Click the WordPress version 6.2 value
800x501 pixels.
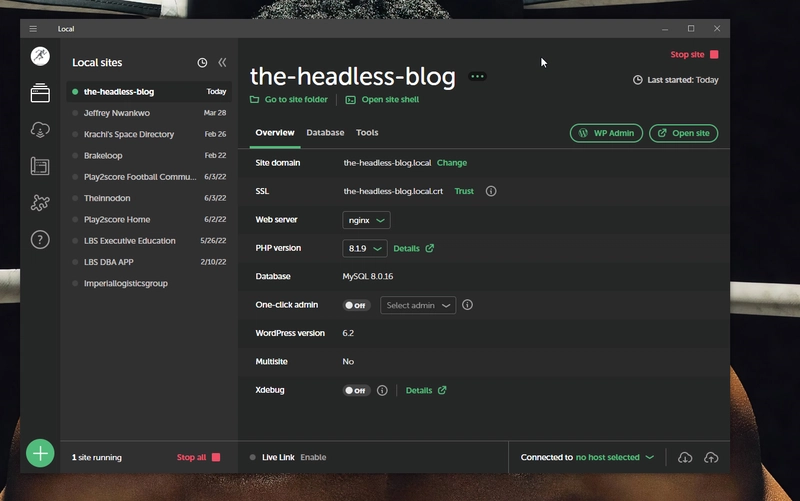pos(348,333)
